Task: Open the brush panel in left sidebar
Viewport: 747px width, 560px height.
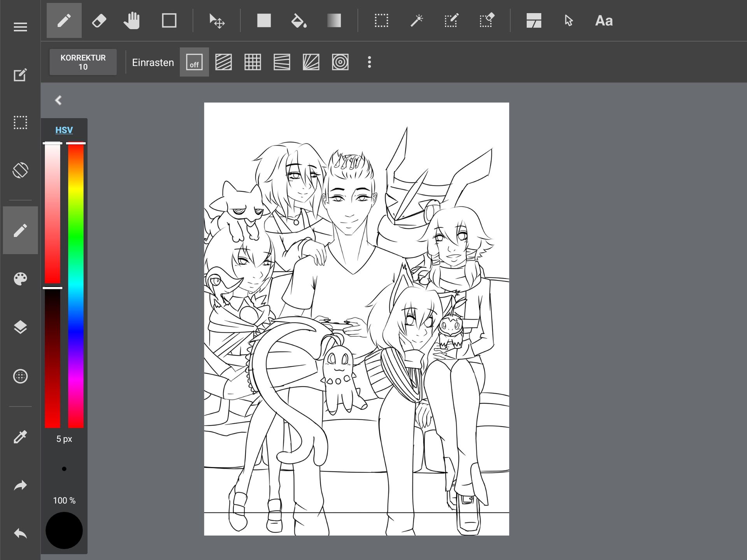Action: 20,230
